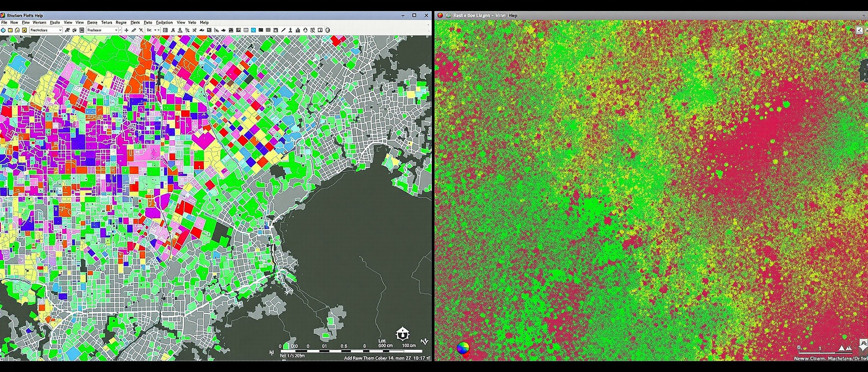Open the 'Flosheers' combo box dropdown
868x372 pixels.
point(102,30)
